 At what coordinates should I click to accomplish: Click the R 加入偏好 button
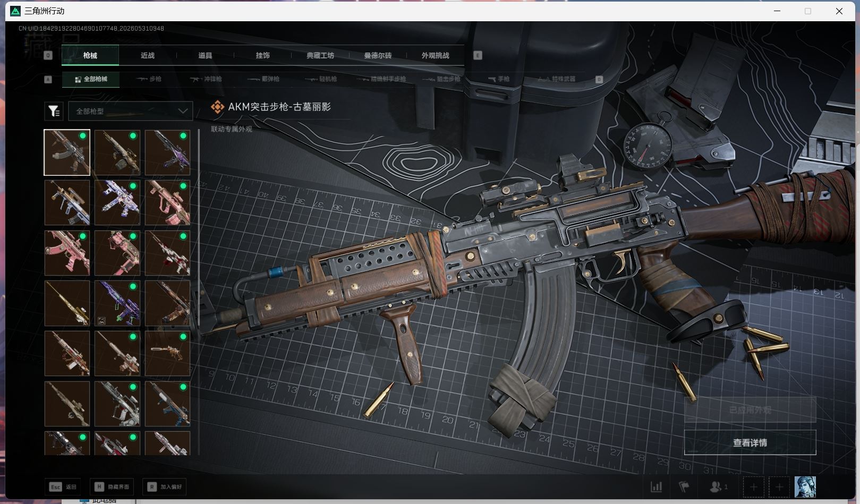coord(165,486)
